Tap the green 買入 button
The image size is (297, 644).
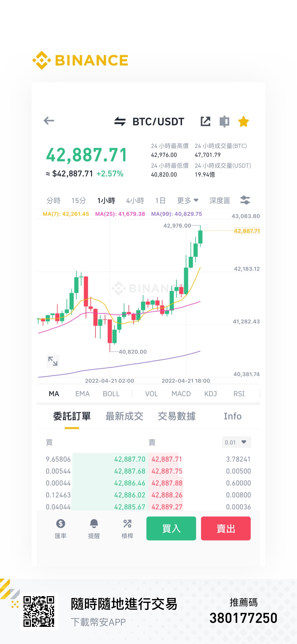(x=171, y=528)
